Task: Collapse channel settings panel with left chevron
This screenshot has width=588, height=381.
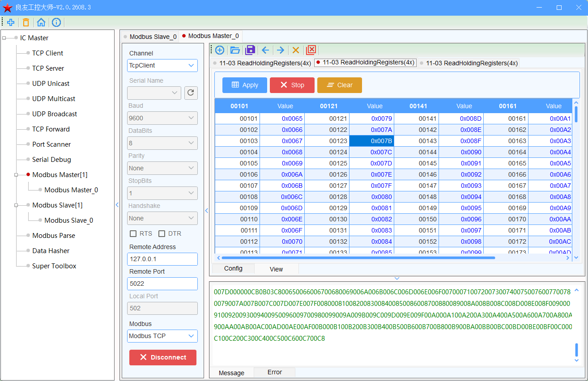Action: (x=207, y=211)
